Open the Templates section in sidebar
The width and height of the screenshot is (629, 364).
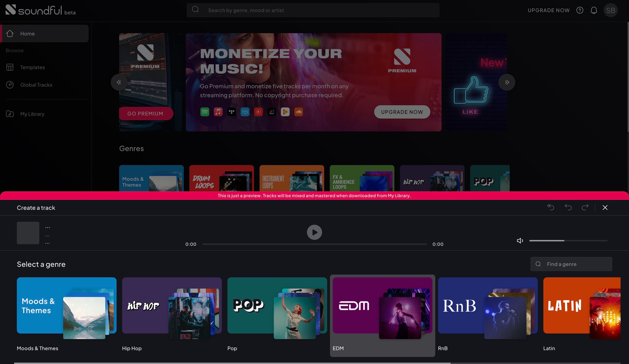pos(32,67)
